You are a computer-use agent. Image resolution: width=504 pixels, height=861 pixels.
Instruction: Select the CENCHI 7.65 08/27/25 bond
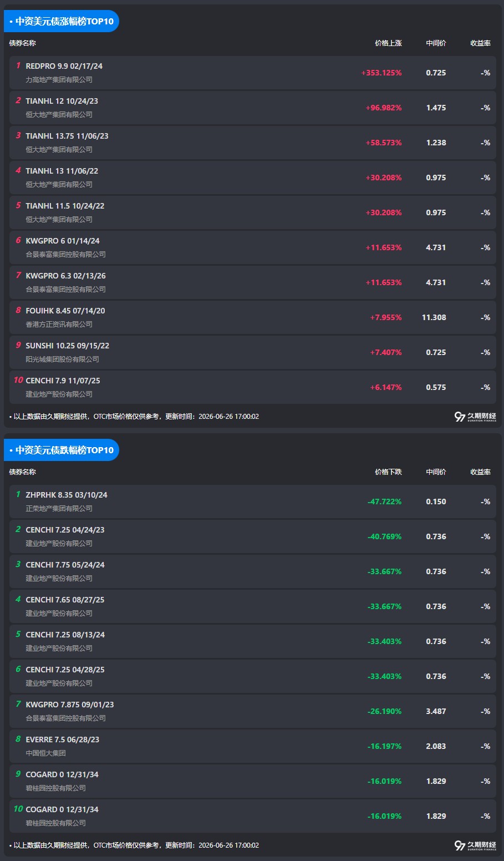click(x=253, y=606)
